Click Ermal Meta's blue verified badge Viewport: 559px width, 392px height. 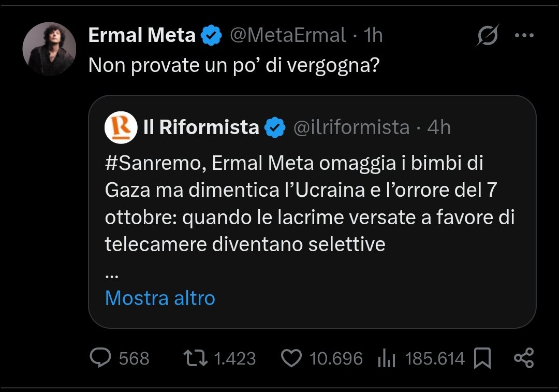click(x=211, y=36)
